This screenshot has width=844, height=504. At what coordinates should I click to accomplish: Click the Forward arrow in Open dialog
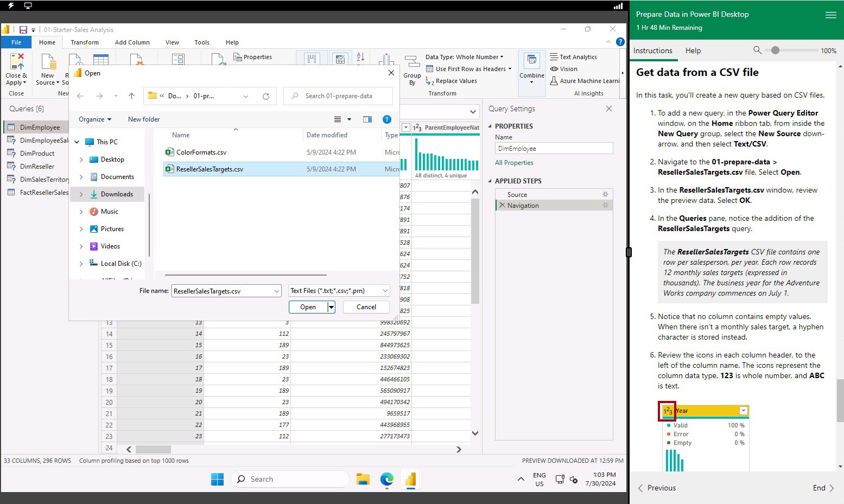[99, 96]
